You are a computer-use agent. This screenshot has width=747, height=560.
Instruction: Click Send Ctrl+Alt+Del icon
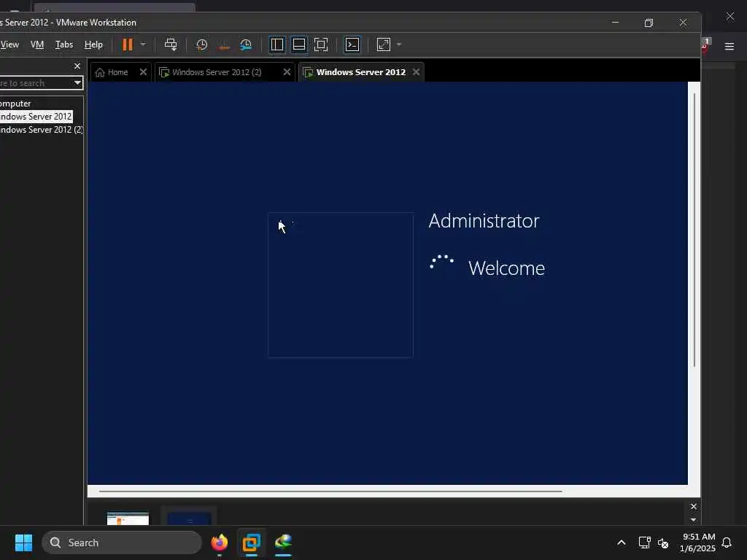pos(171,44)
